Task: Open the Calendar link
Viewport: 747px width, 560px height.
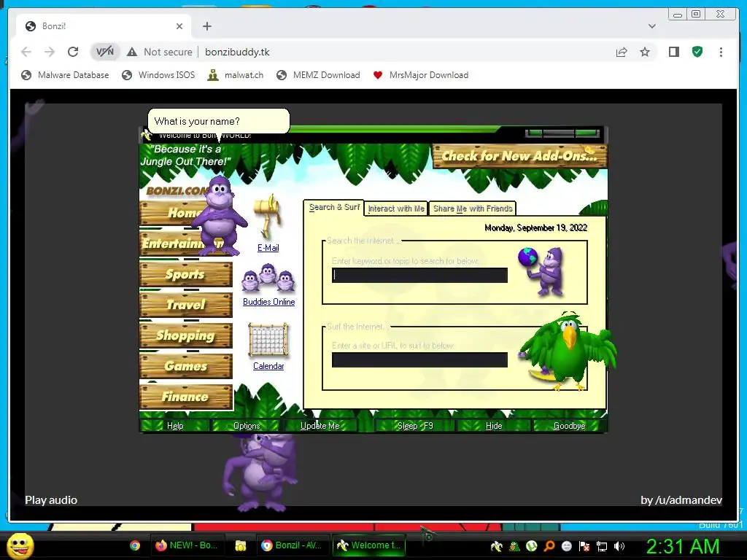Action: click(x=268, y=366)
